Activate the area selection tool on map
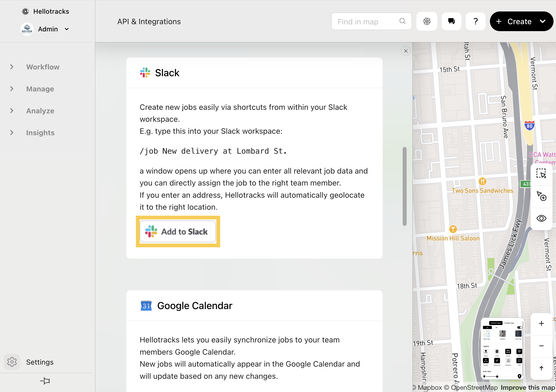The width and height of the screenshot is (556, 392). 541,174
